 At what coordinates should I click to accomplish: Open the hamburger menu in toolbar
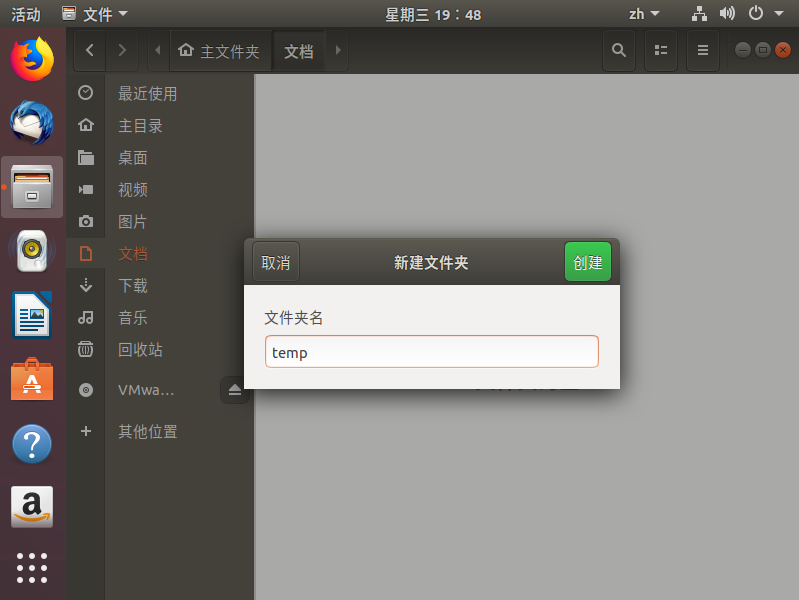coord(703,50)
